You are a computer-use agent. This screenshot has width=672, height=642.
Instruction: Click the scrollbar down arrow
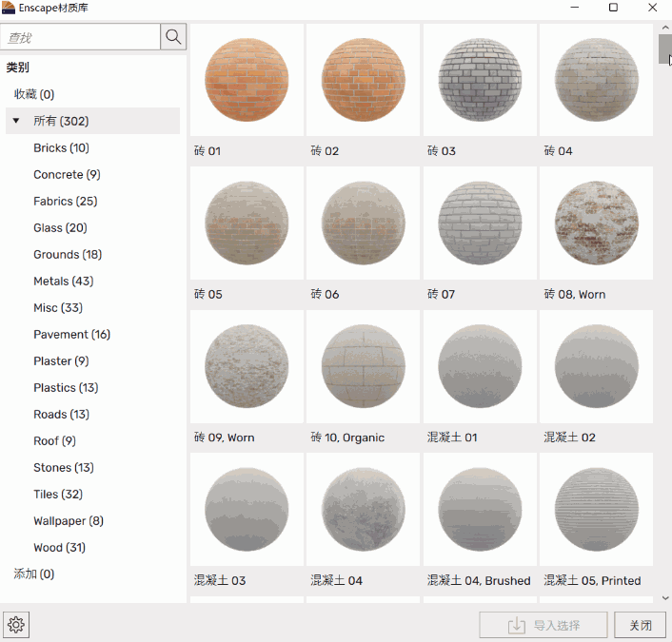(665, 598)
